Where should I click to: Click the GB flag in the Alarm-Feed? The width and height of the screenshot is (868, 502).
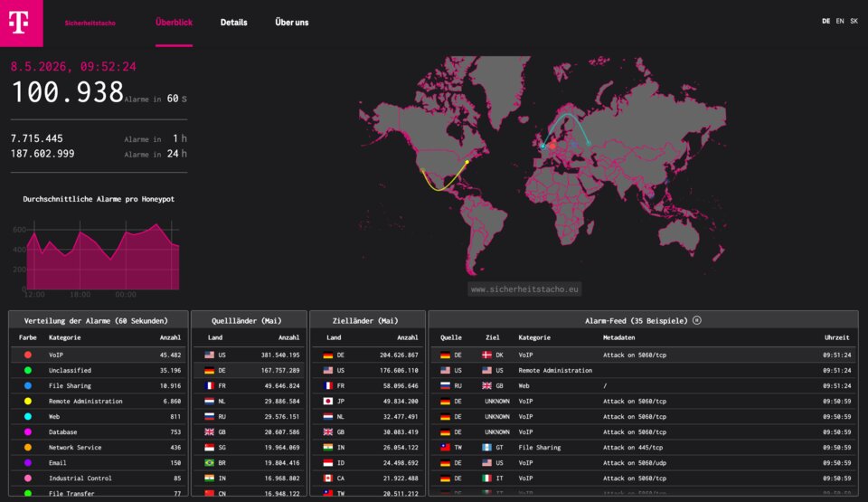[x=487, y=385]
